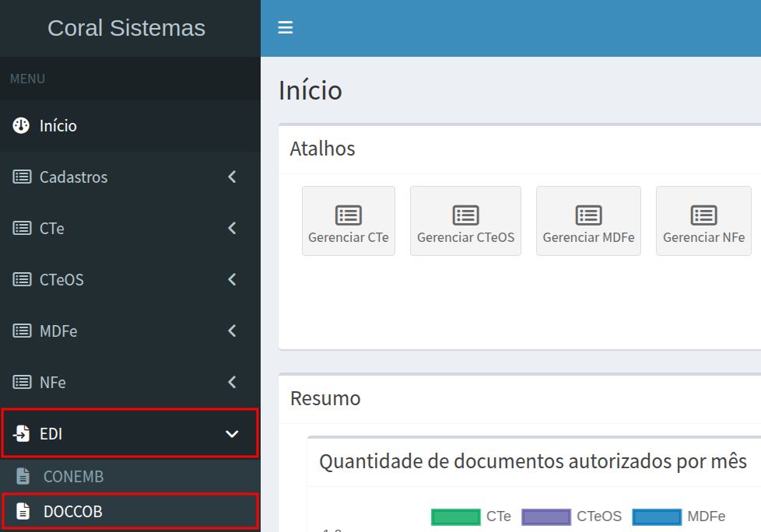
Task: Click the list icon in Gerenciar CTe shortcut
Action: click(348, 215)
